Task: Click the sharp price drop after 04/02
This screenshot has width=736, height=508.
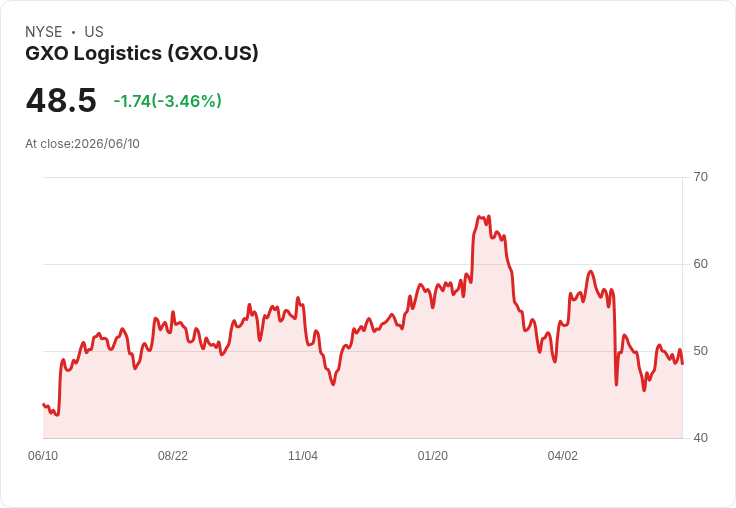Action: pos(615,338)
